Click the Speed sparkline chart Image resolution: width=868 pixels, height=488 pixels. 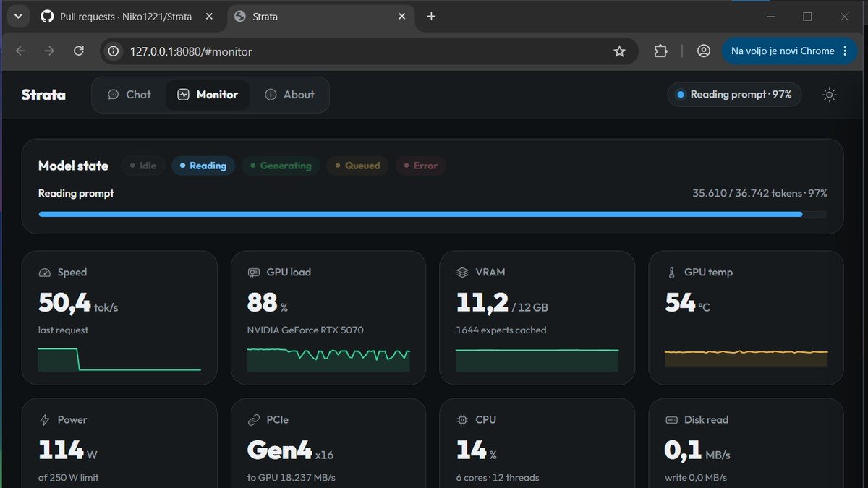point(119,359)
